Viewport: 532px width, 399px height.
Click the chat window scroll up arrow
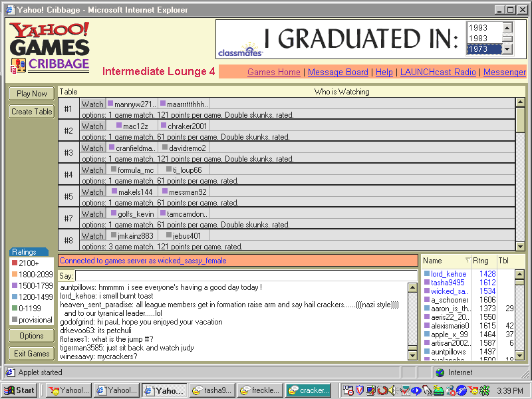tap(412, 288)
